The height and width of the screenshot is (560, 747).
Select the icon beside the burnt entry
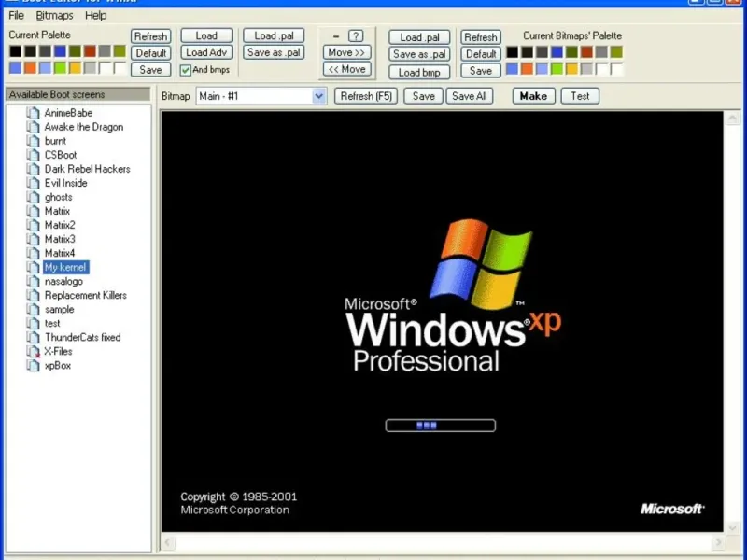point(33,141)
